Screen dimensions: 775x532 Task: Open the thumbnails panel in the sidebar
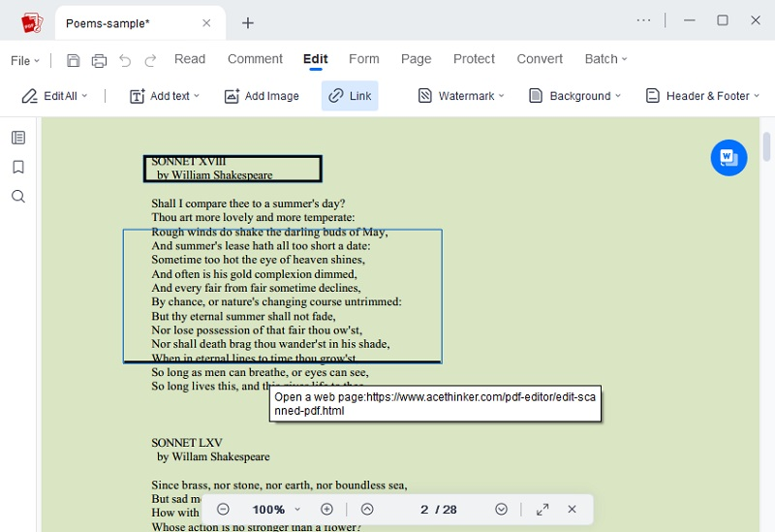click(x=18, y=138)
